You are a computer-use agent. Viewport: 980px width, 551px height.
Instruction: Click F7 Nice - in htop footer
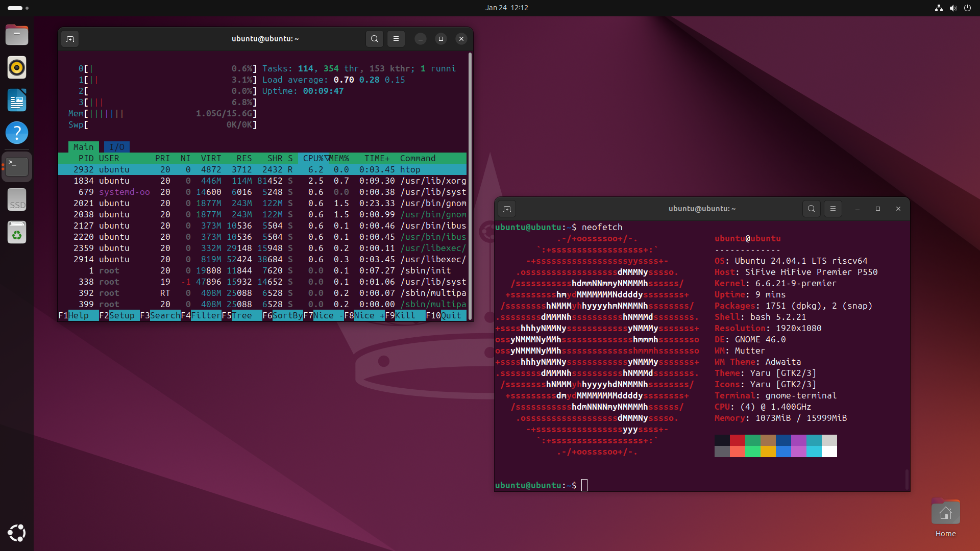click(324, 315)
